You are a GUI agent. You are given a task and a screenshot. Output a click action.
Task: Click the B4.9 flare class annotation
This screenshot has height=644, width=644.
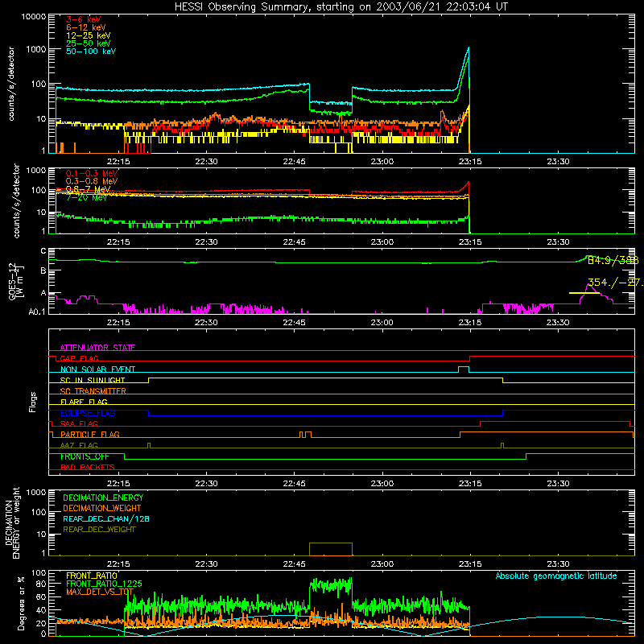point(613,260)
